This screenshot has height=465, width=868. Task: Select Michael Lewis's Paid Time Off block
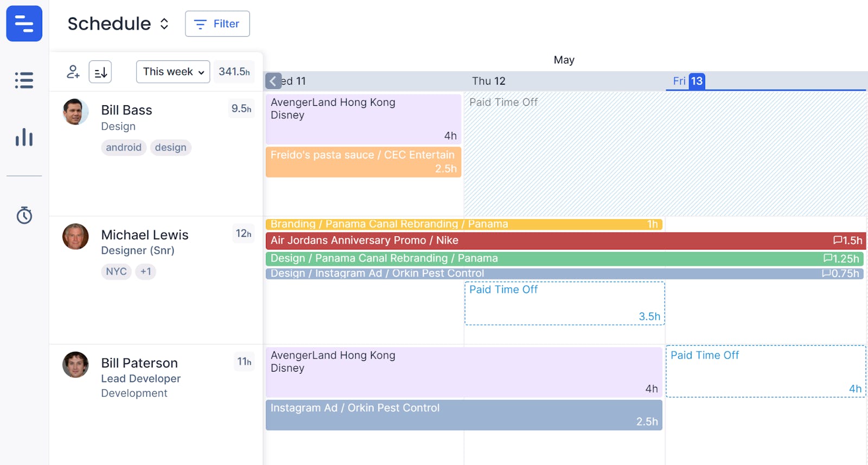click(x=564, y=303)
